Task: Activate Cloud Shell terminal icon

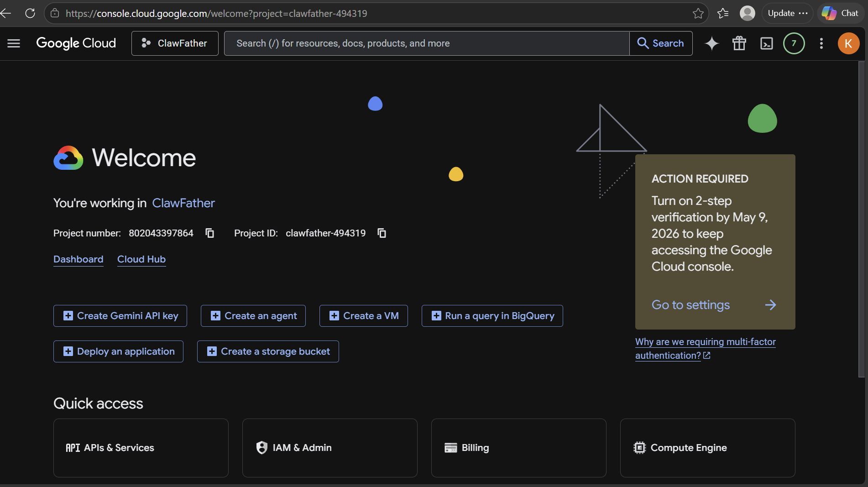Action: pyautogui.click(x=767, y=43)
